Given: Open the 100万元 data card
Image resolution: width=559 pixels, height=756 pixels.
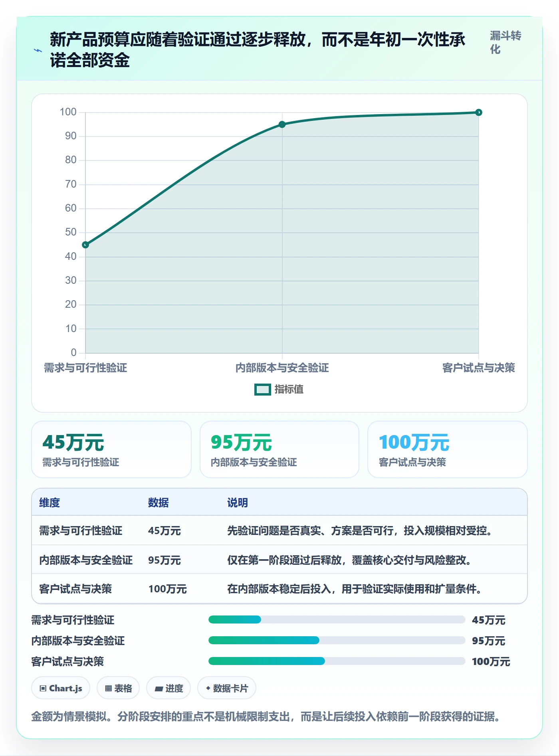Looking at the screenshot, I should coord(447,449).
